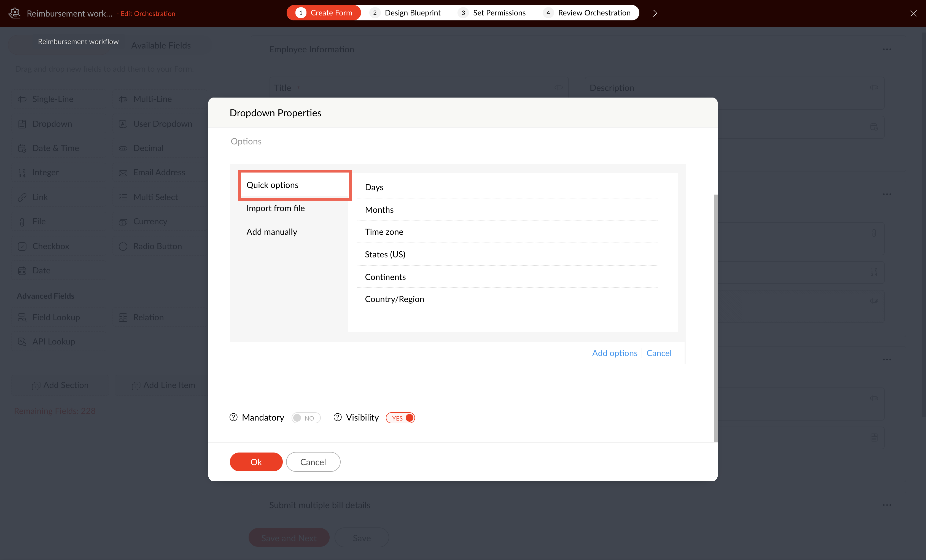Select the Radio Button field type
Viewport: 926px width, 560px height.
(157, 246)
